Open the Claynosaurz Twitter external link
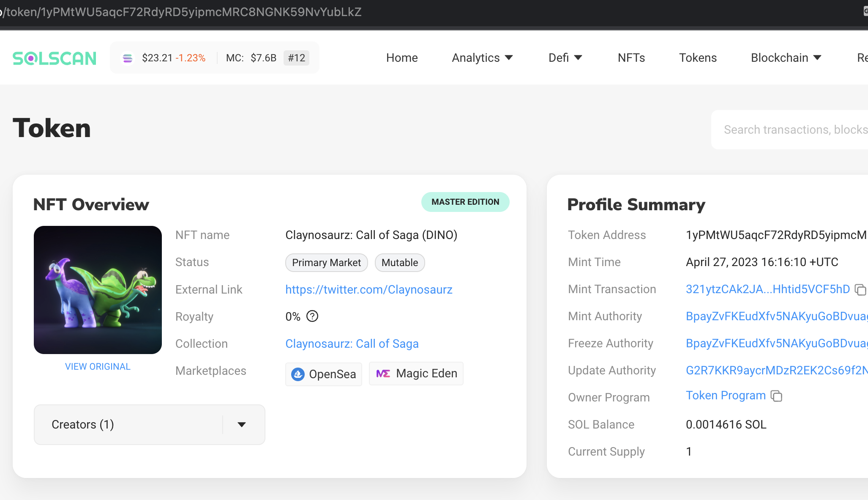This screenshot has height=500, width=868. [x=368, y=289]
